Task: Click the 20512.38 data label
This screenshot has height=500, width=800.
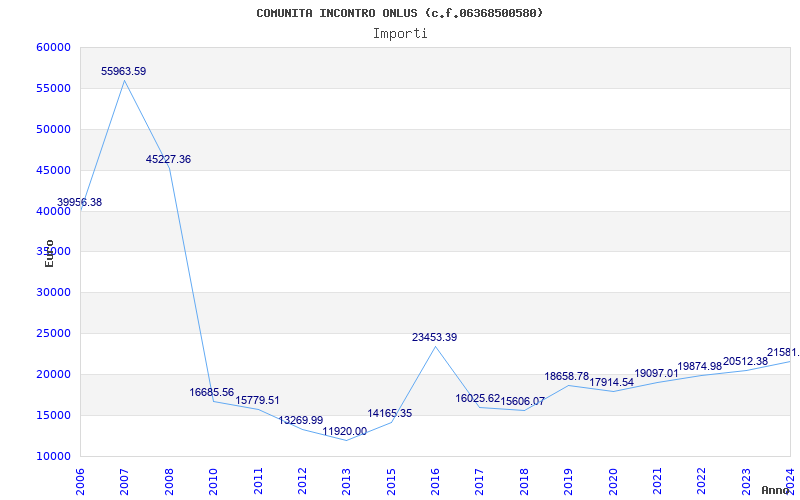Action: tap(745, 361)
